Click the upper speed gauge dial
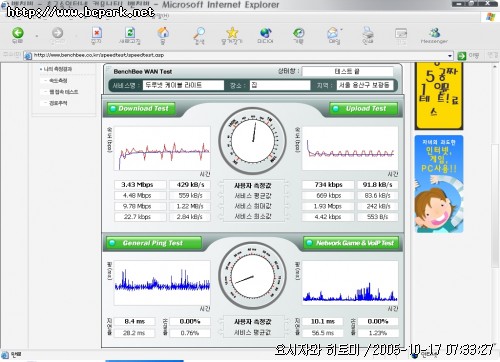The image size is (500, 362). click(x=253, y=140)
